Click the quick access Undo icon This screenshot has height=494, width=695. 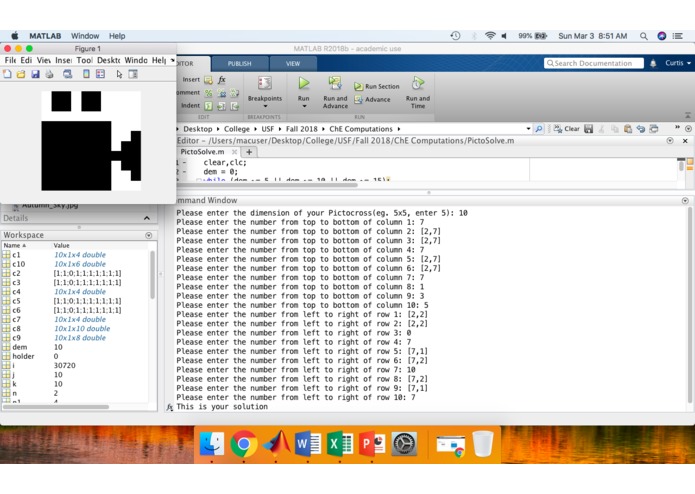[640, 129]
